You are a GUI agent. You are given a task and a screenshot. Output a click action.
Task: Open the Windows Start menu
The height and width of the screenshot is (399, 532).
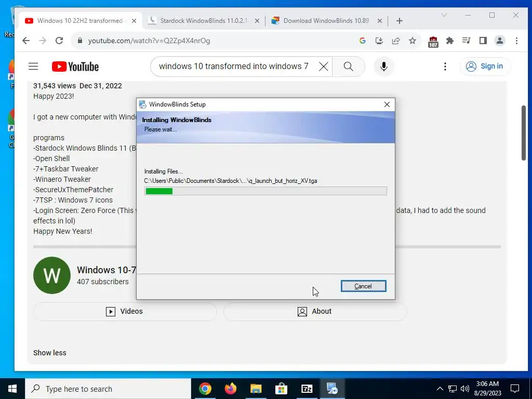pyautogui.click(x=12, y=389)
